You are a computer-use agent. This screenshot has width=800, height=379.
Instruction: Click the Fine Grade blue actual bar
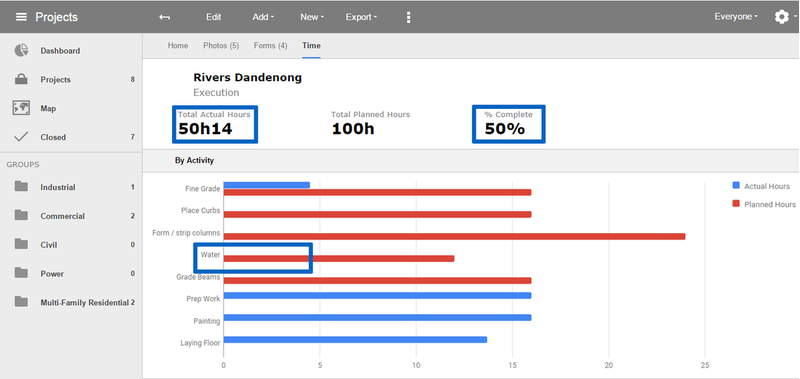coord(266,185)
